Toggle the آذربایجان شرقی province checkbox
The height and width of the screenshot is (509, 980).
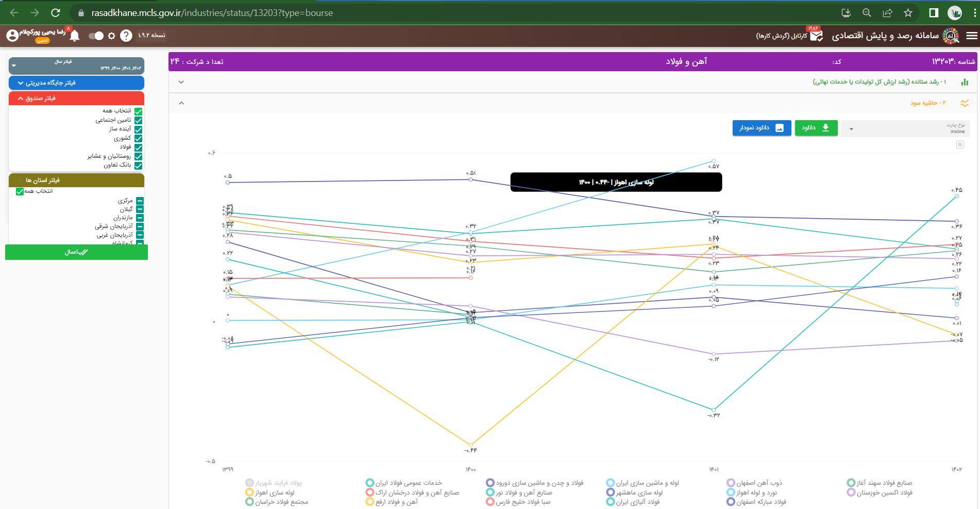tap(140, 226)
